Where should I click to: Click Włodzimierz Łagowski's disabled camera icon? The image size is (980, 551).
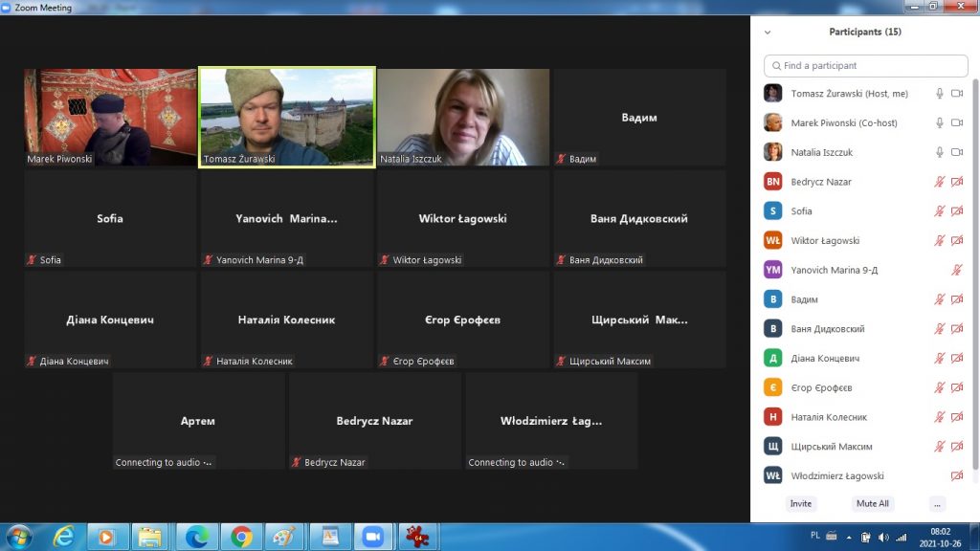coord(957,476)
